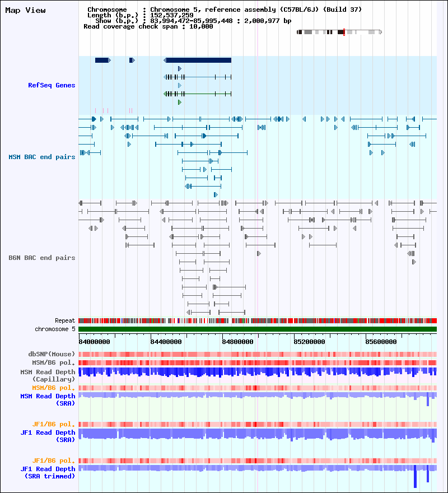Open the MSM BAC end pairs track link
448x493 pixels.
42,157
